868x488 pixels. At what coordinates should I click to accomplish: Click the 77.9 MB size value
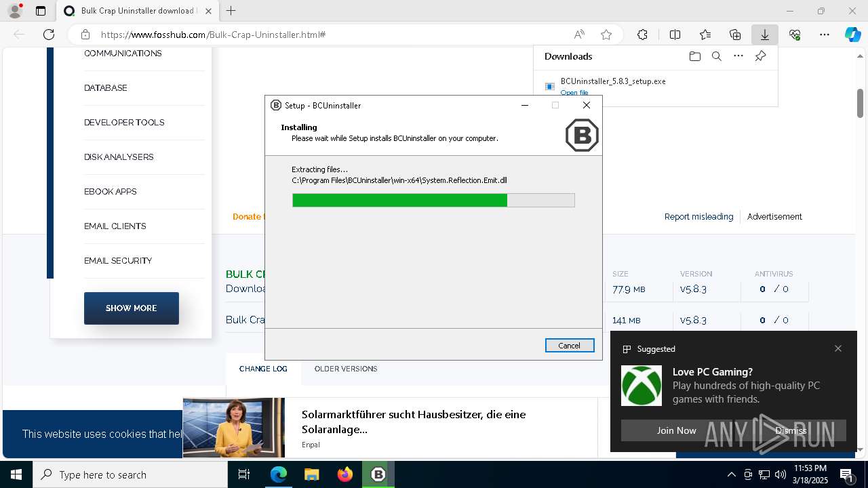point(629,289)
